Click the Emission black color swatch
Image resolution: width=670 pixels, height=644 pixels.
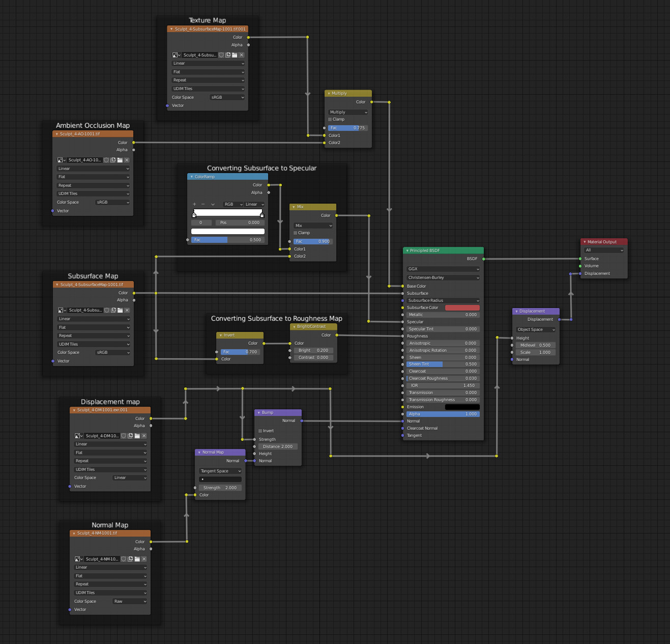click(x=462, y=407)
